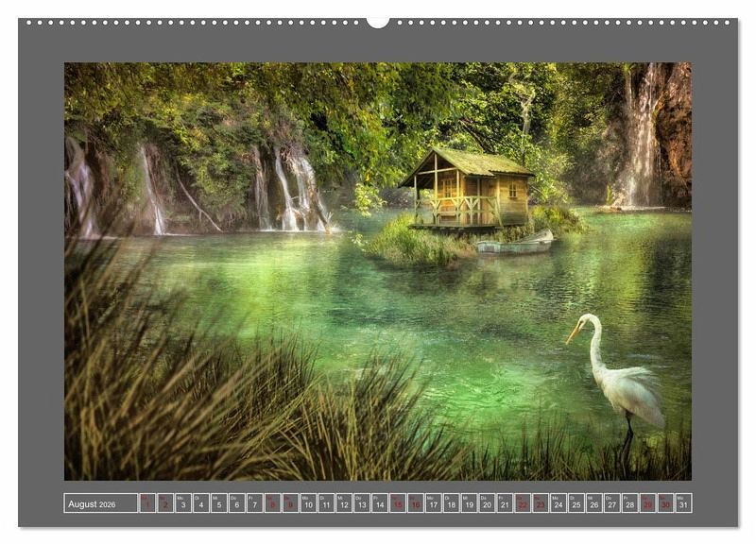Select the red day 15 cell
Image resolution: width=756 pixels, height=545 pixels.
pos(397,502)
